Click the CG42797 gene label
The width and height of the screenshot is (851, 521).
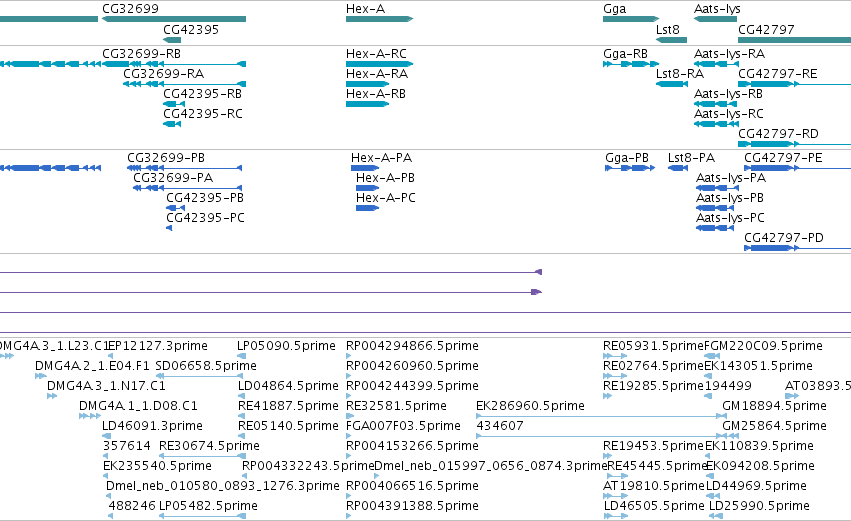point(766,30)
